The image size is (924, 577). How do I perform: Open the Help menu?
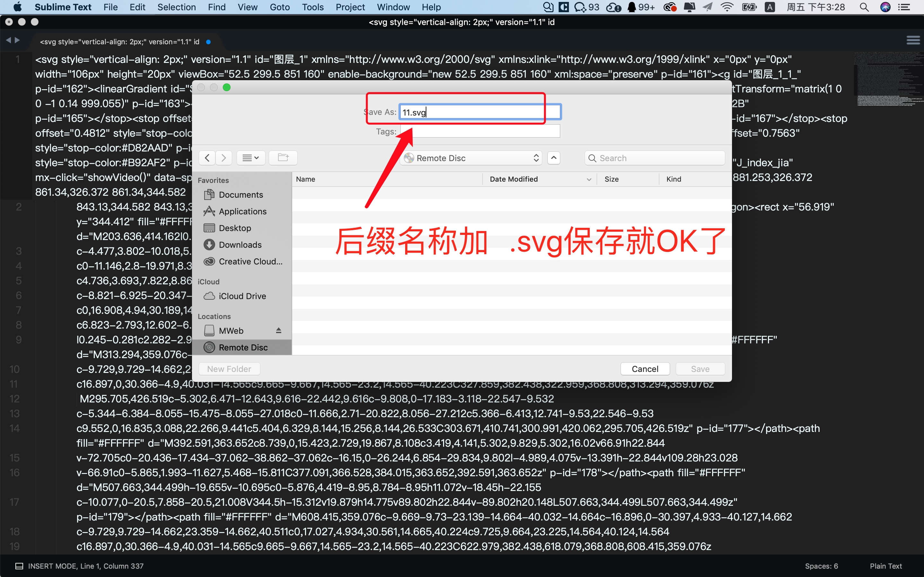431,7
